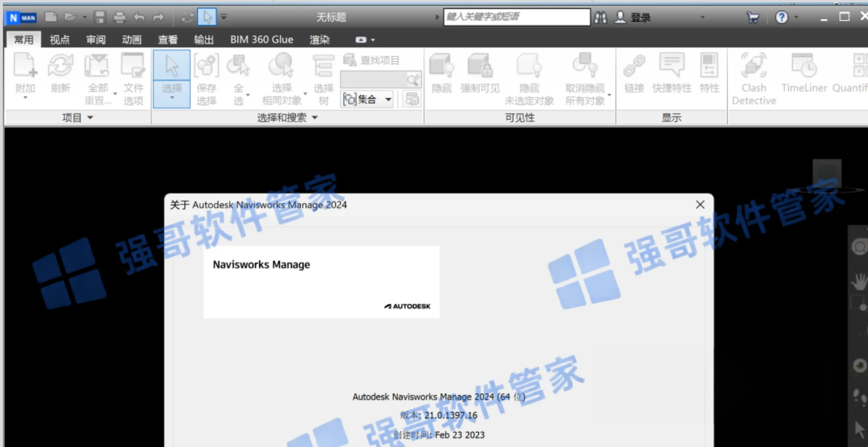Toggle the 特性 (Properties) panel
The height and width of the screenshot is (447, 868).
click(x=709, y=73)
